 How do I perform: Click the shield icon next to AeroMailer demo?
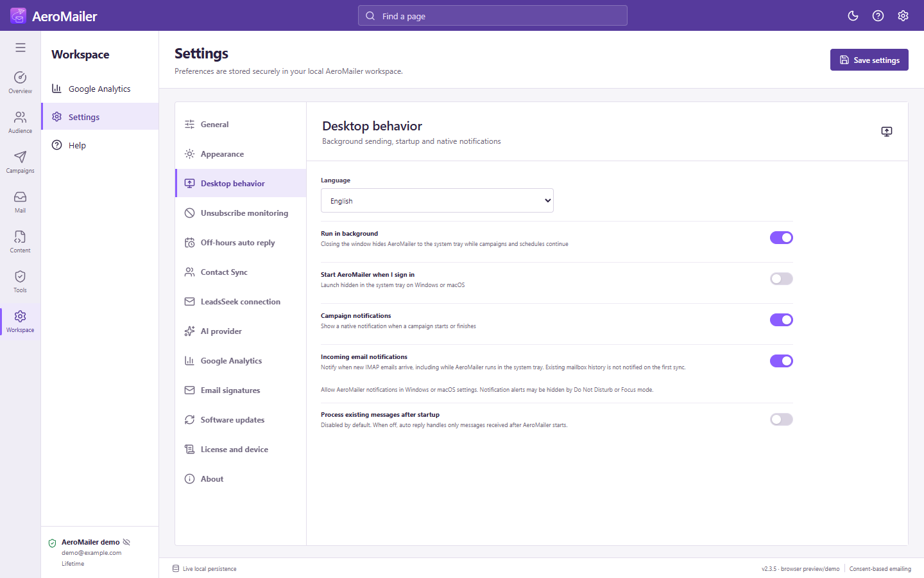click(53, 543)
